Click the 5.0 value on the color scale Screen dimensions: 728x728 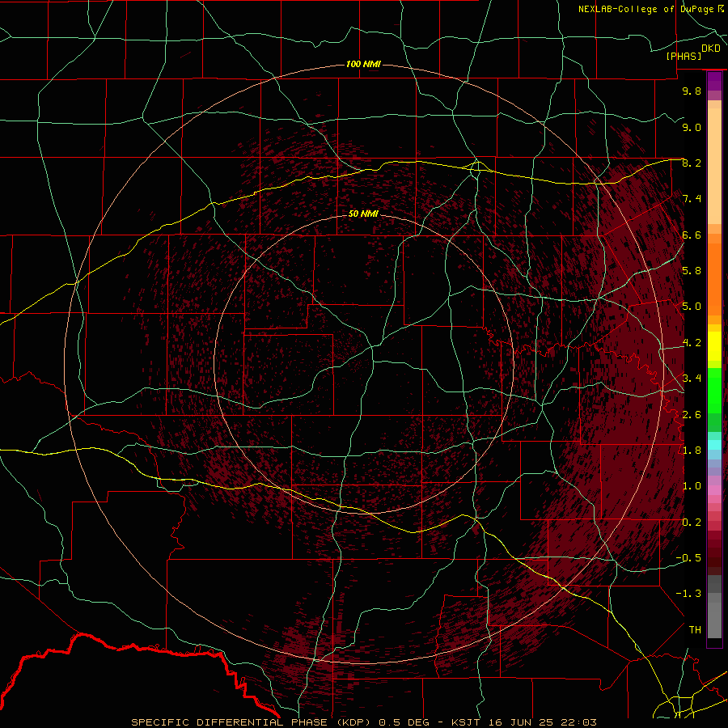(692, 307)
